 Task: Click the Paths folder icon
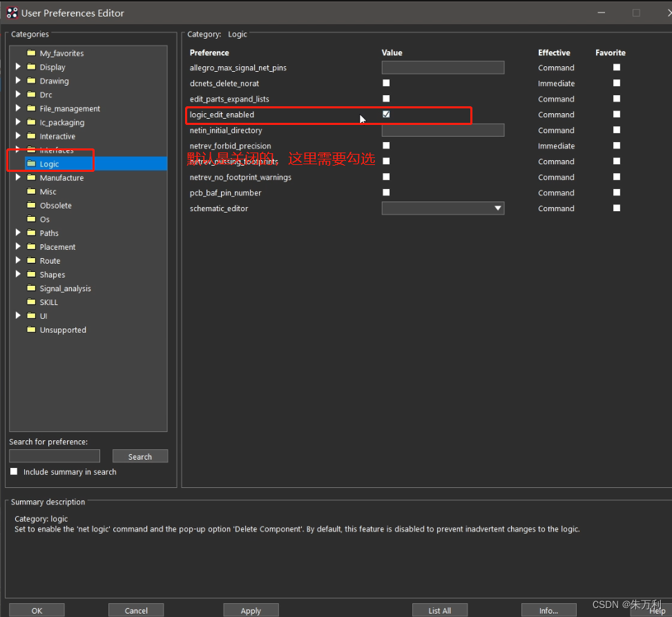(31, 233)
